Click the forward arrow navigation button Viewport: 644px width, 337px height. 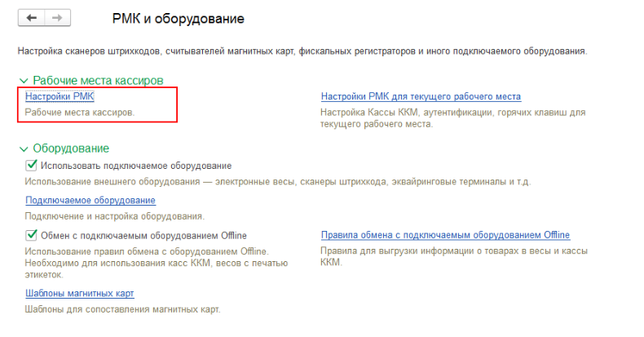[x=56, y=17]
